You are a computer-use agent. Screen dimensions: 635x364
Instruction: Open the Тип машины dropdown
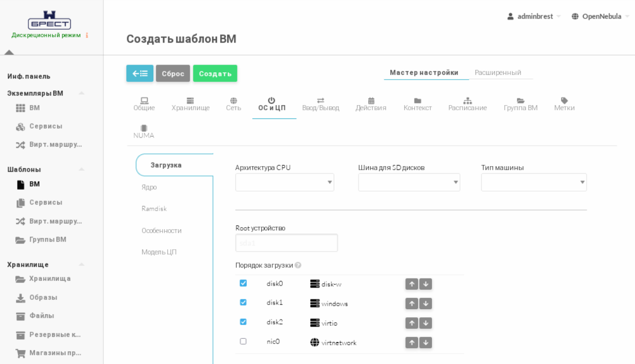(x=533, y=182)
